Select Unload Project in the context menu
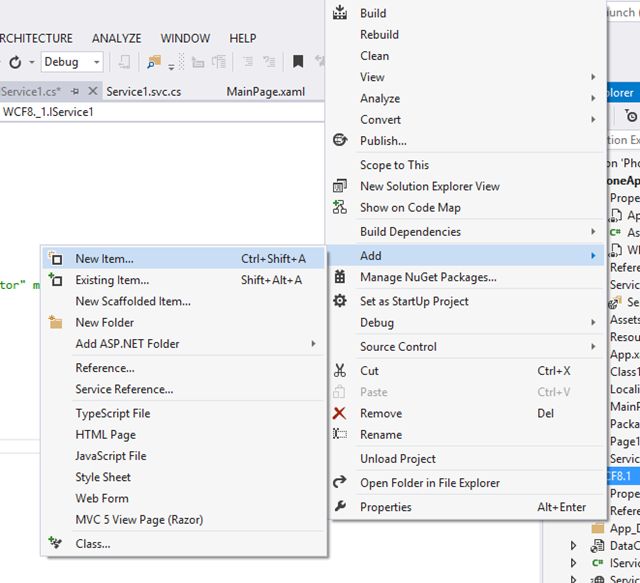640x583 pixels. tap(397, 459)
